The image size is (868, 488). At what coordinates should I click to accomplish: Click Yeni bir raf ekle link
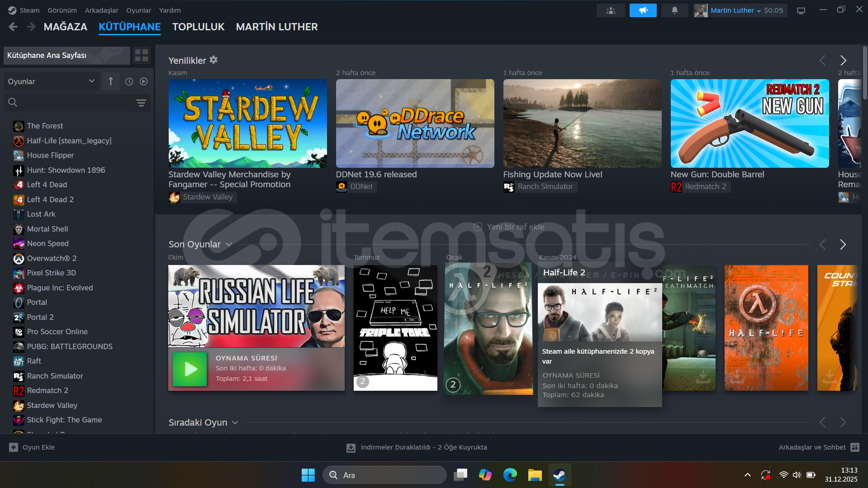509,227
